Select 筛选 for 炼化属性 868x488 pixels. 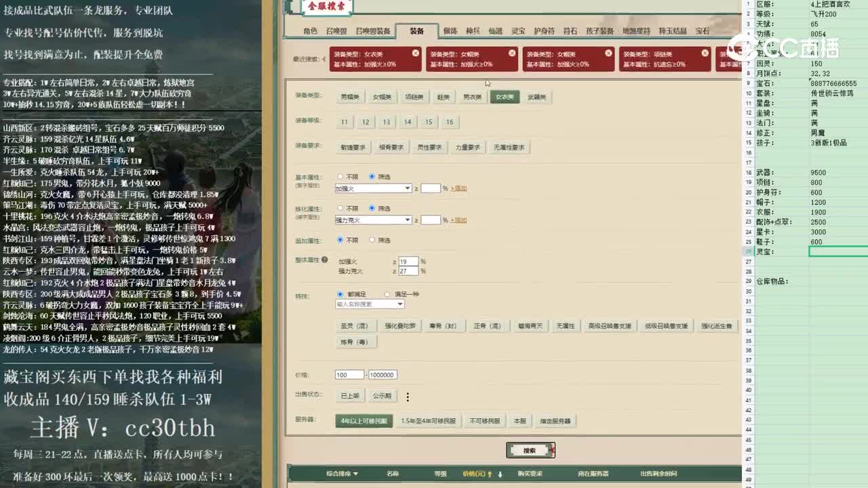click(x=372, y=208)
